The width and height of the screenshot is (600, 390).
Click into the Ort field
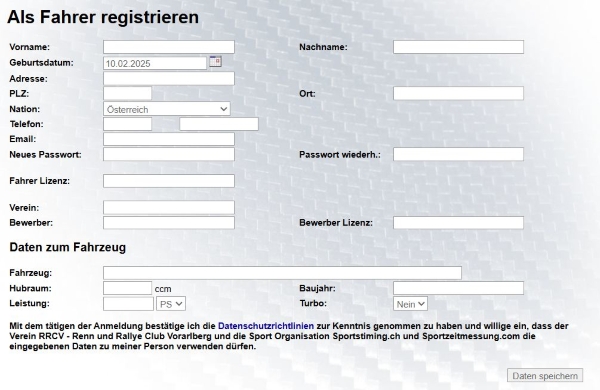458,93
